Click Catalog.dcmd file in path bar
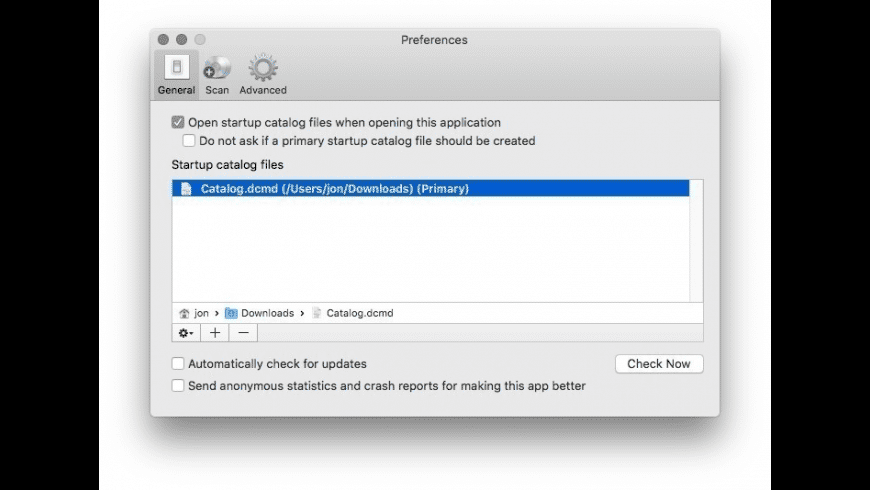 click(353, 313)
